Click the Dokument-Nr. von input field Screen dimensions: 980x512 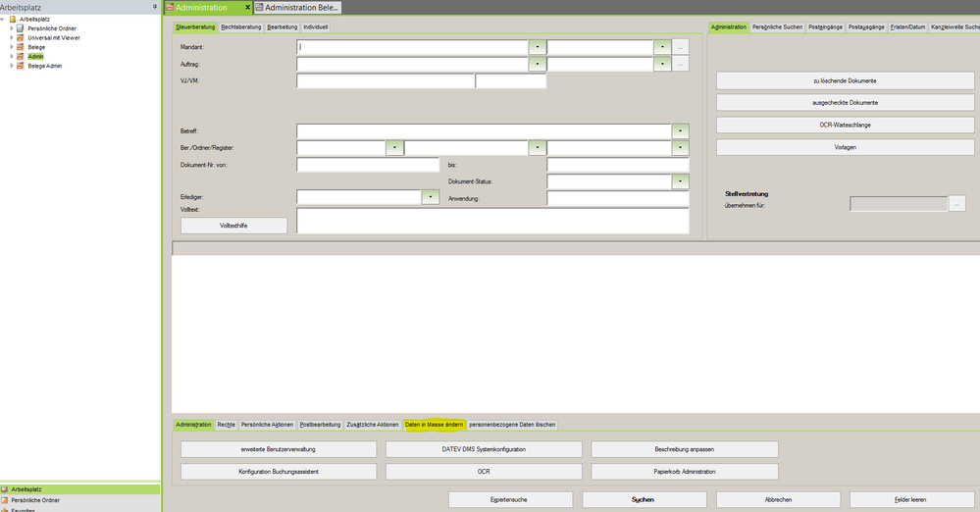(368, 165)
